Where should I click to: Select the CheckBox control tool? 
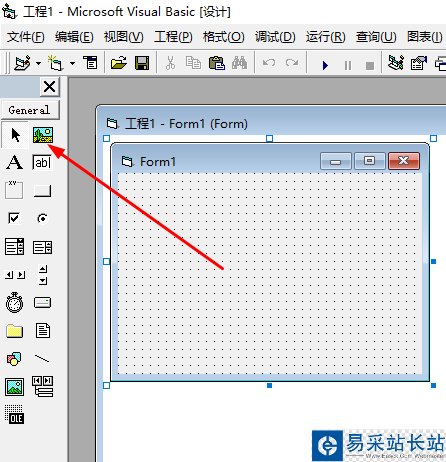click(x=14, y=218)
